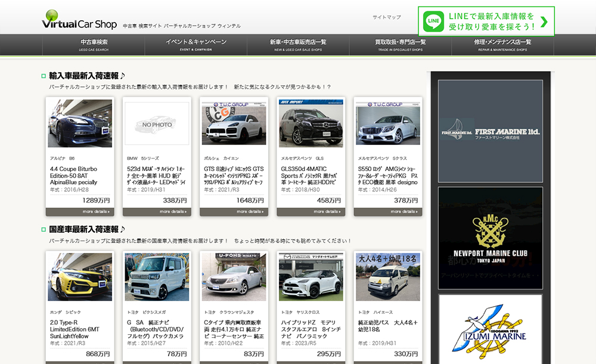Screen dimensions: 596x364
Task: Click the 2.0 Type-R LimitedEdition 6MT title
Action: [75, 329]
